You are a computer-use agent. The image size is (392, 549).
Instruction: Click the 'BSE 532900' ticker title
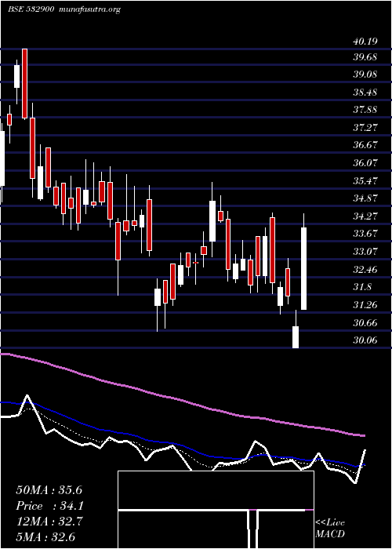point(31,9)
